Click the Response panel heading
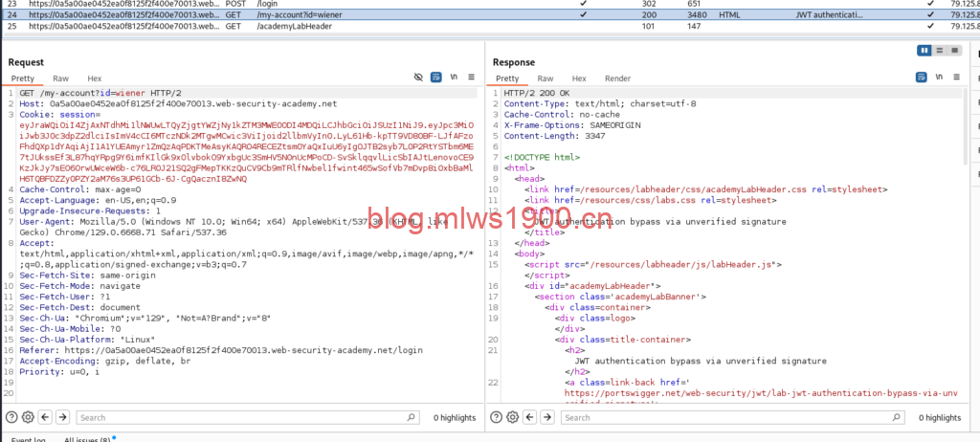This screenshot has height=442, width=980. (x=514, y=62)
